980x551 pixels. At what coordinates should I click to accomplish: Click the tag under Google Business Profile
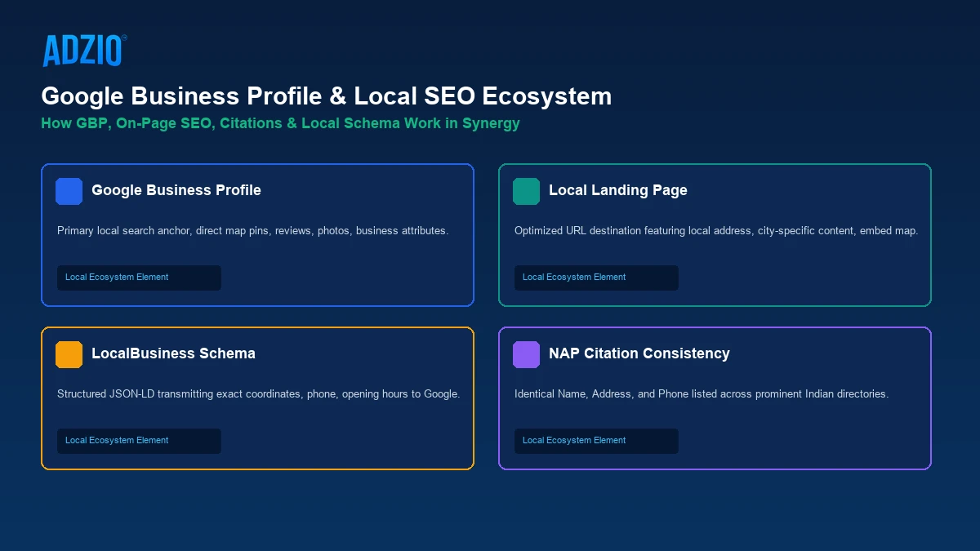point(139,278)
